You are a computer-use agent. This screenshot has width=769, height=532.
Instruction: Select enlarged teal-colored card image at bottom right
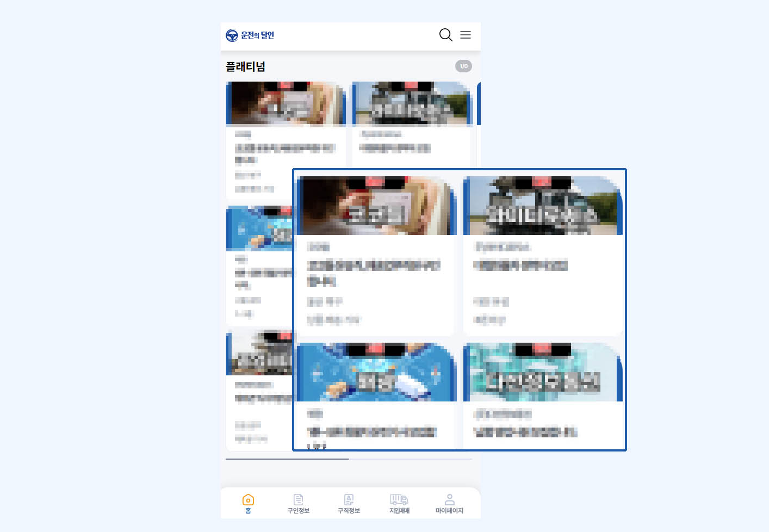pos(542,373)
